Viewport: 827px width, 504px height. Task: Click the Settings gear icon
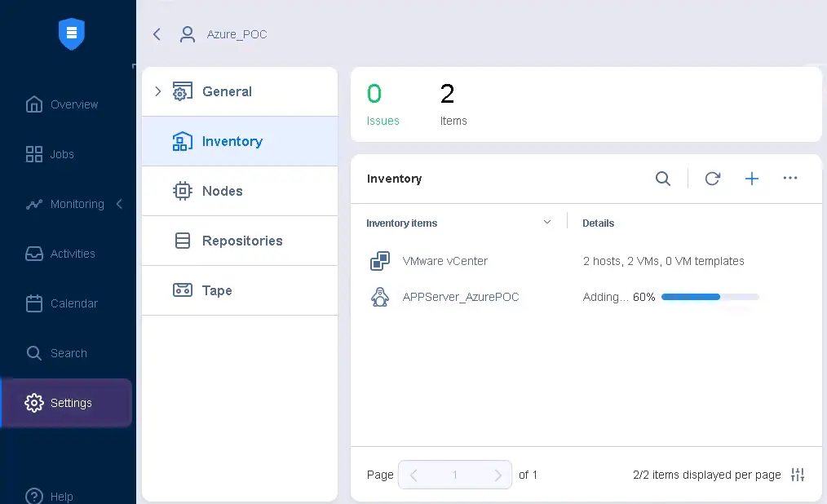(34, 403)
